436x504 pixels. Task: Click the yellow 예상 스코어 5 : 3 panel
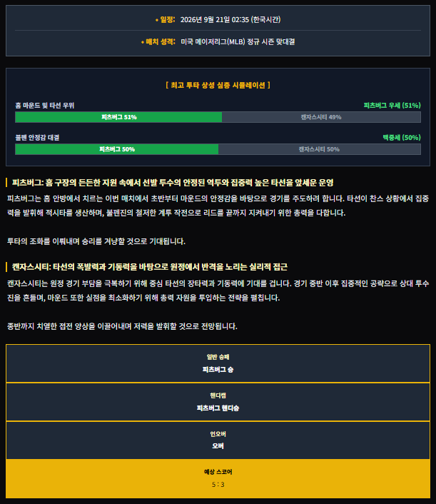[x=218, y=478]
